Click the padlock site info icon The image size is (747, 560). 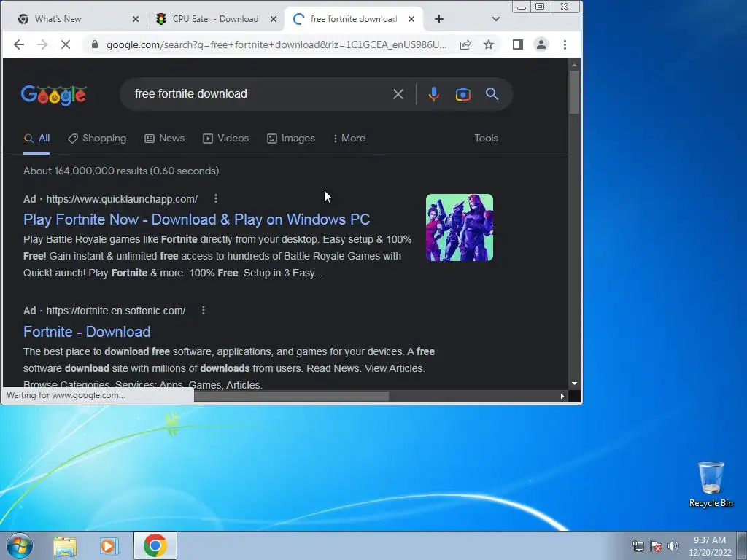95,44
